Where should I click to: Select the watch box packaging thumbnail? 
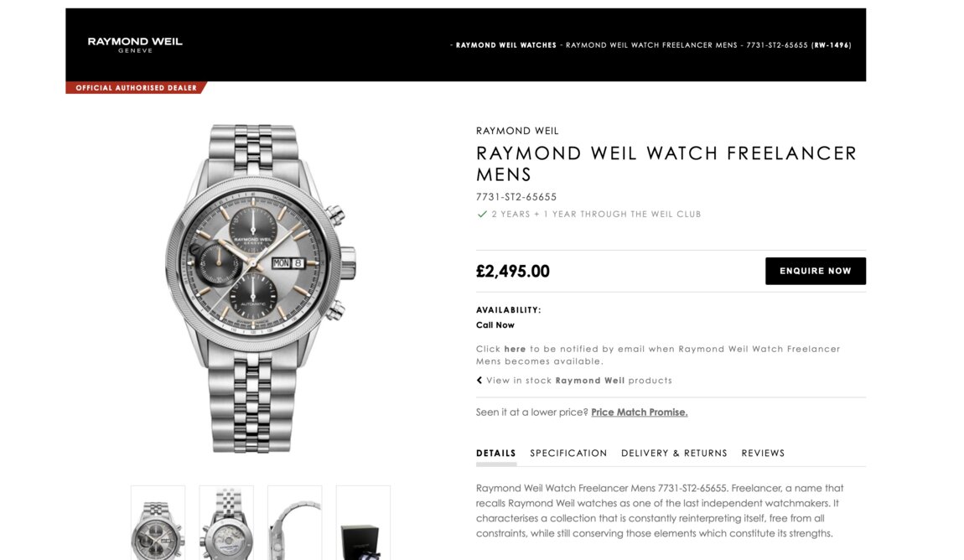pos(363,522)
